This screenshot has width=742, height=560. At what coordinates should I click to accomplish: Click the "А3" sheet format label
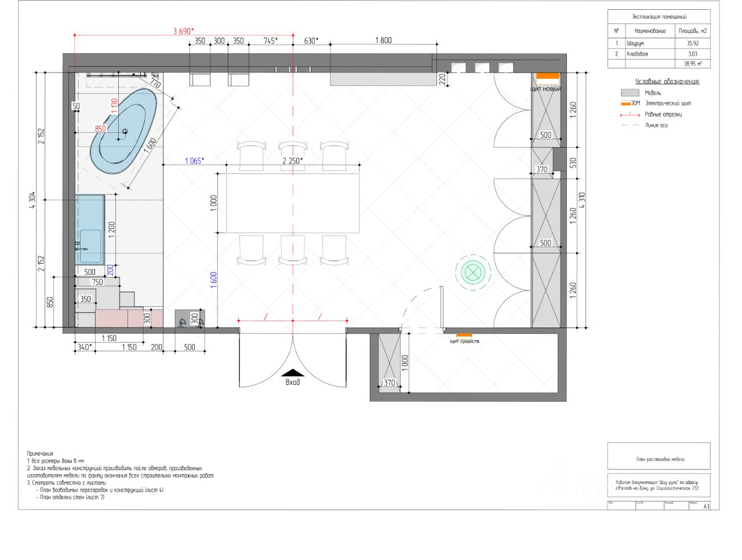click(706, 506)
